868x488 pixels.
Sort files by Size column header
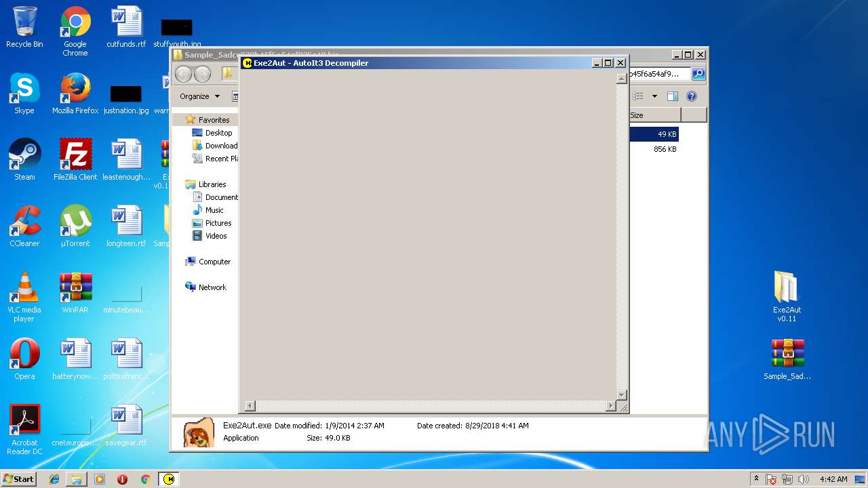pos(654,115)
